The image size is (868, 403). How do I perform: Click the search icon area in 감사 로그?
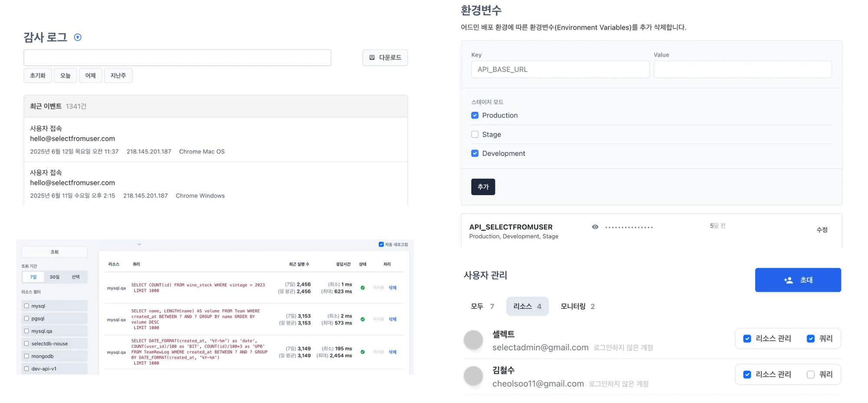tap(177, 57)
